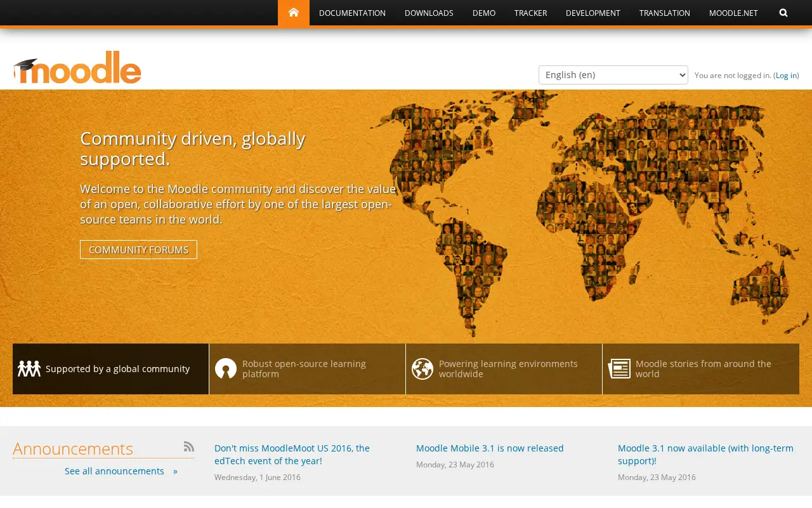Select Robust open-source learning platform tab
812x508 pixels.
tap(307, 369)
